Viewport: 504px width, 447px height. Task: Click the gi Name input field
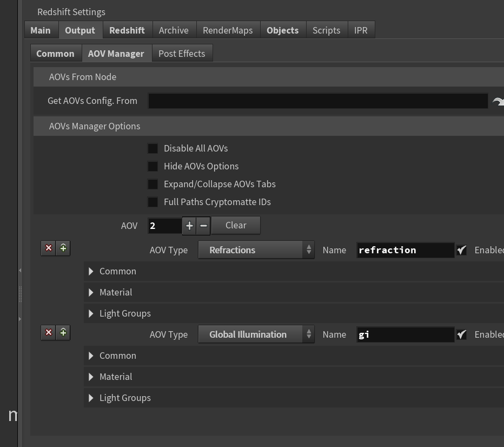(406, 335)
